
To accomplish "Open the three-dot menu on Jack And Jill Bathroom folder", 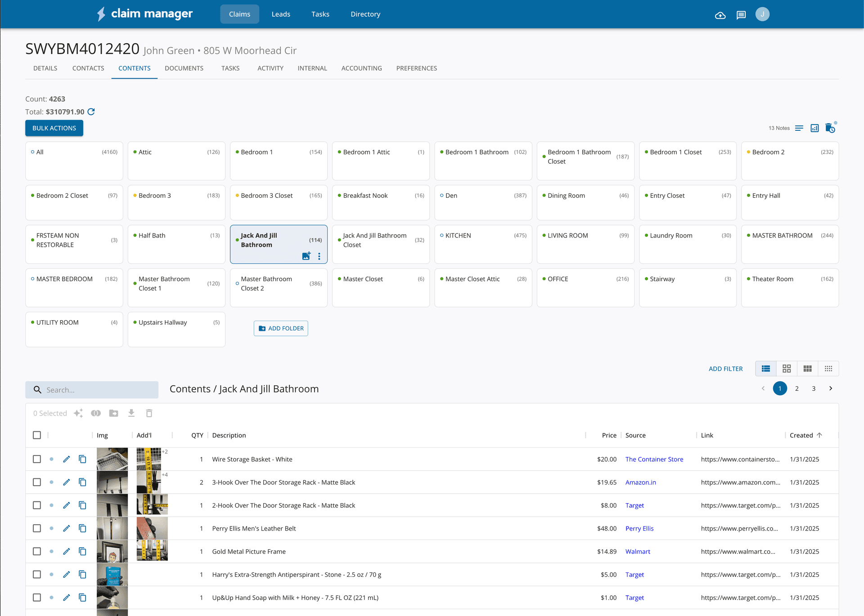I will [x=319, y=256].
